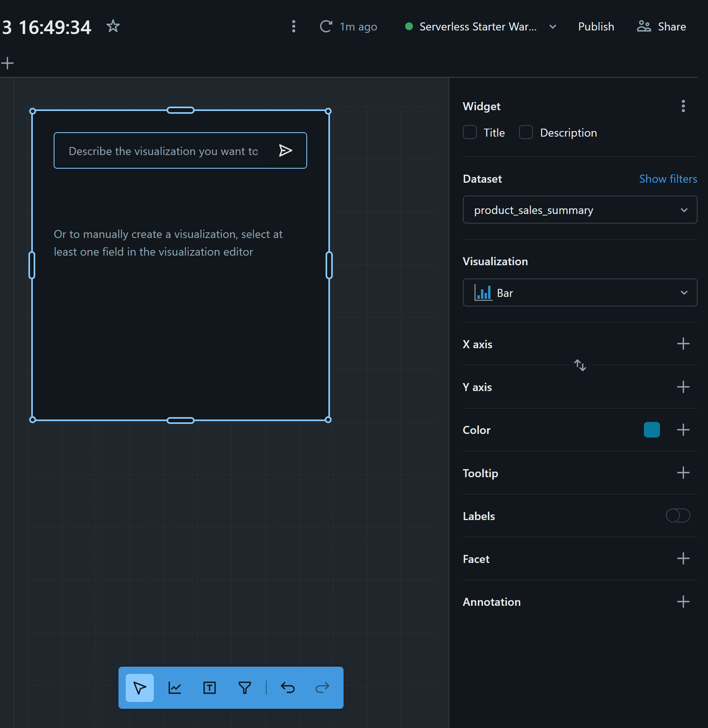
Task: Check the Description checkbox
Action: click(x=526, y=132)
